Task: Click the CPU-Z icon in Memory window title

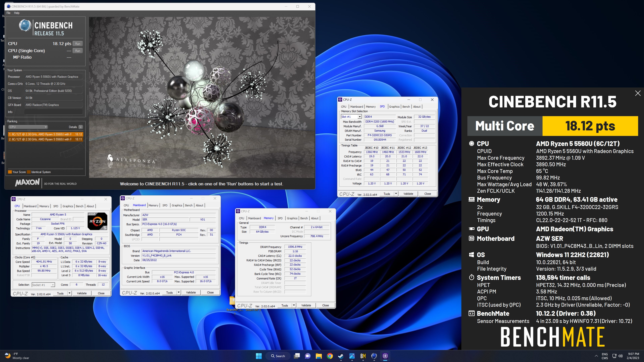Action: coord(238,211)
